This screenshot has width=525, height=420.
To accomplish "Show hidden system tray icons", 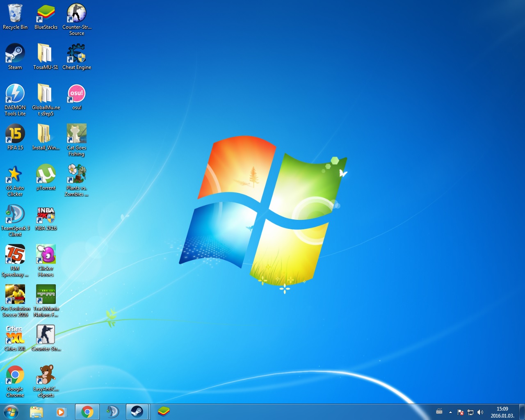I will 450,412.
